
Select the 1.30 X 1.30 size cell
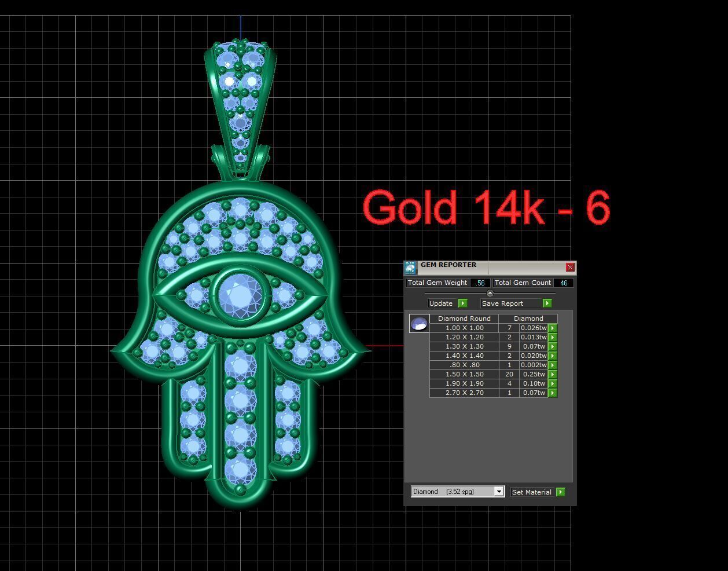click(x=464, y=346)
